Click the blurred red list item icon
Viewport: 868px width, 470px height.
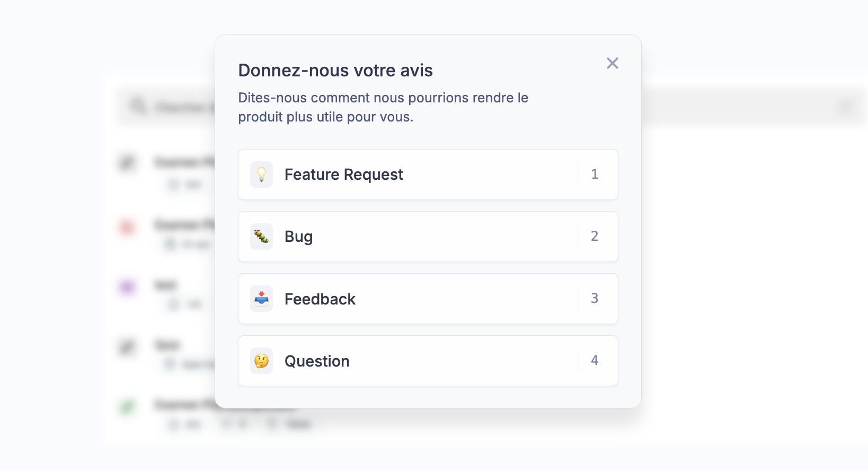(x=127, y=227)
